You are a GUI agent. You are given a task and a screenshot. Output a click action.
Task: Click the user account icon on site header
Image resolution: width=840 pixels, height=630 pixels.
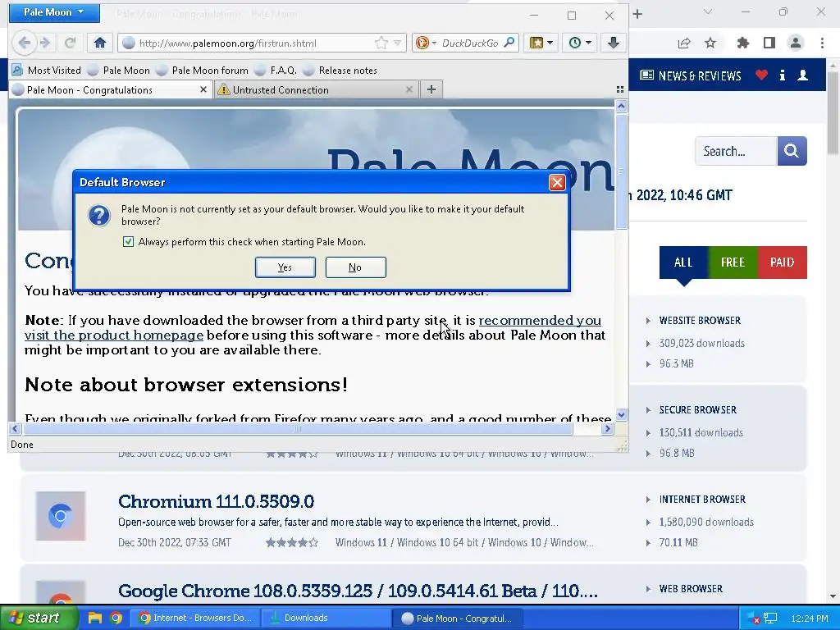coord(802,75)
